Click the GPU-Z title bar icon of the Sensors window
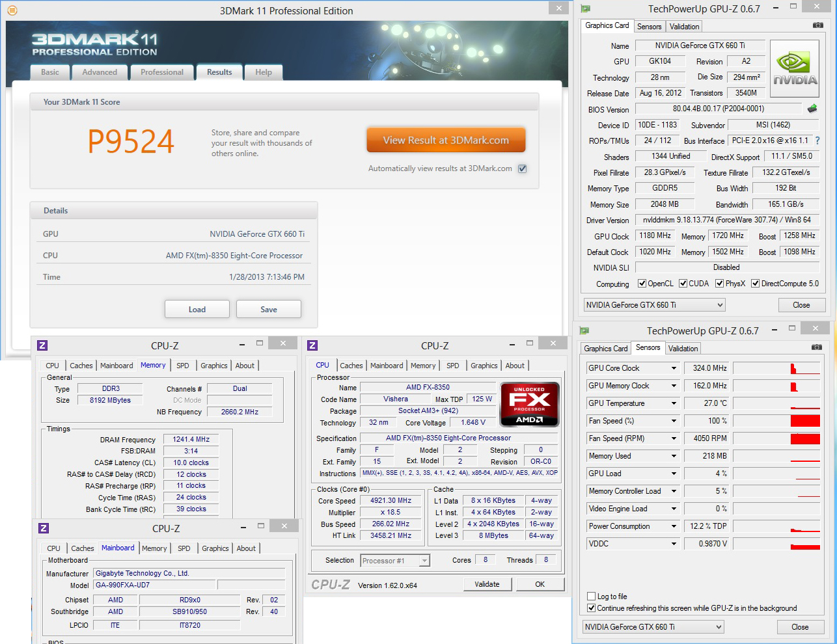837x644 pixels. tap(584, 330)
